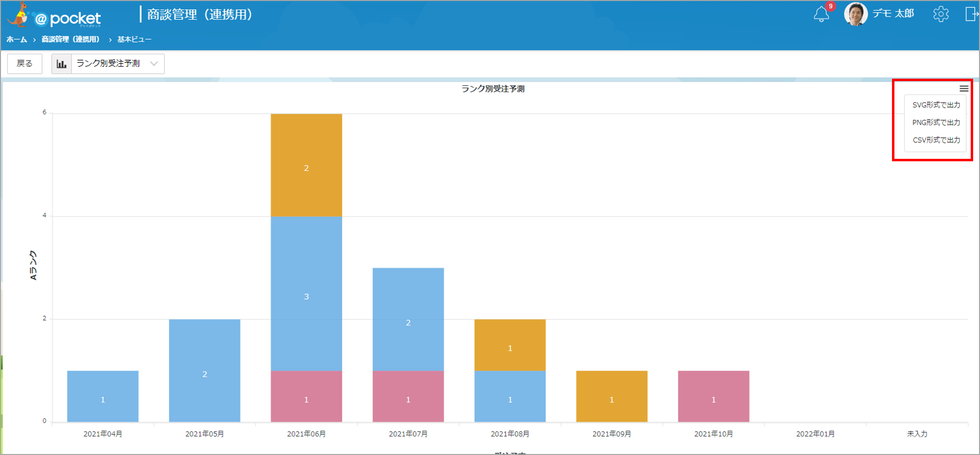Click the 基本ビュー breadcrumb link
980x455 pixels.
(134, 40)
